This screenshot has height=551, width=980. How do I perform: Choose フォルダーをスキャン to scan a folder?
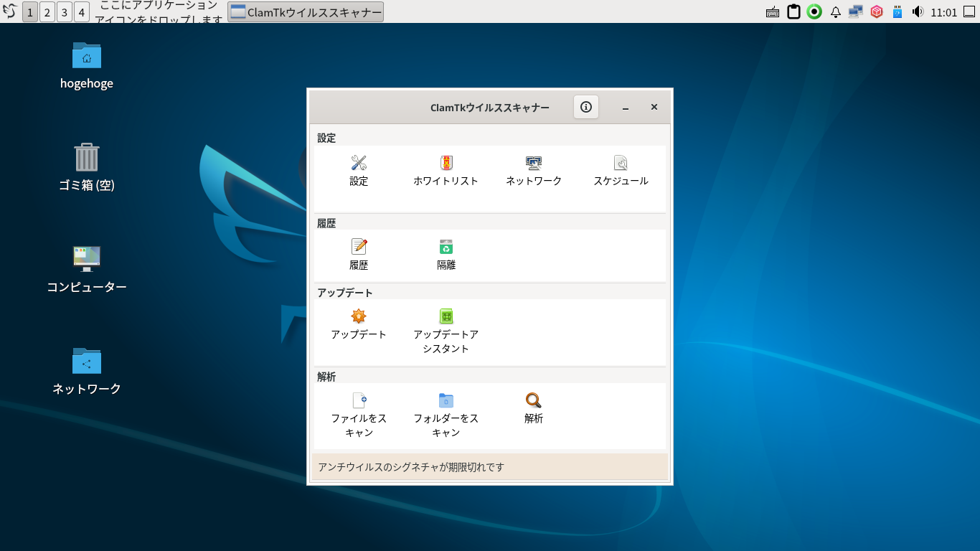point(446,400)
